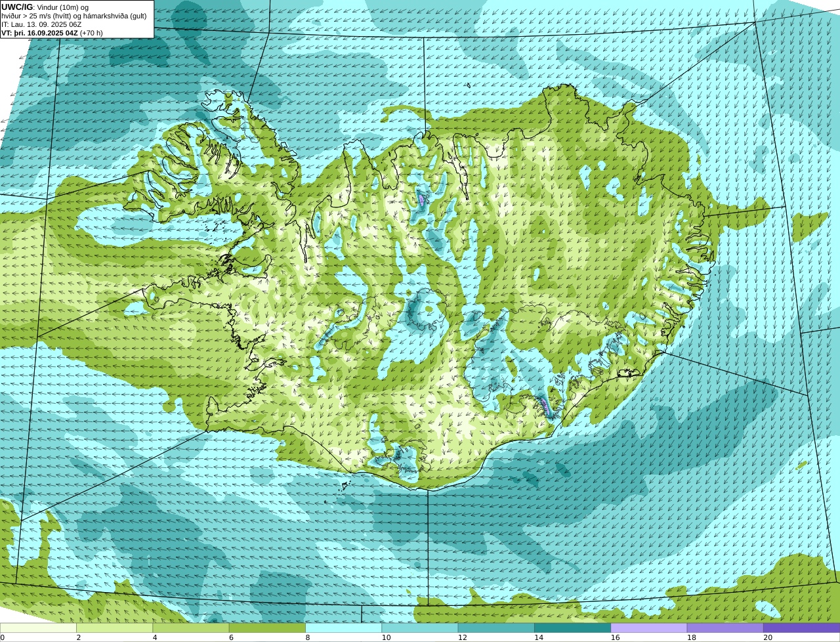This screenshot has height=642, width=840.
Task: Click the legend label "2"
Action: 79,637
